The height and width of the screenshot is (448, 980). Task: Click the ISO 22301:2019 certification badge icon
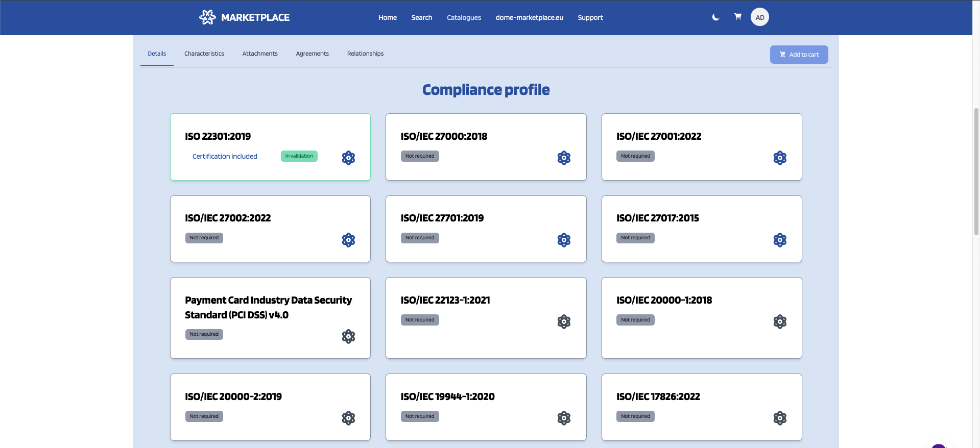[x=348, y=158]
